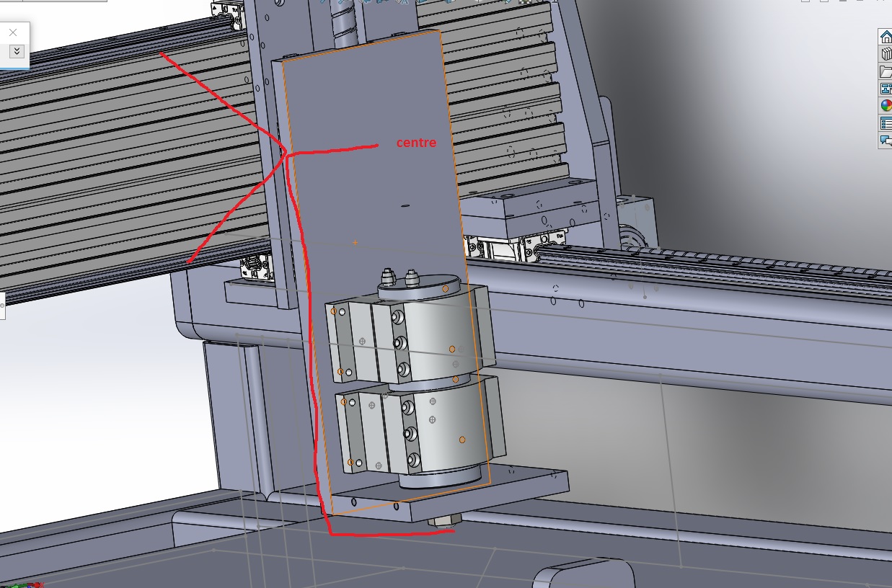Select the aluminum extrusion beam on the left

click(x=108, y=159)
